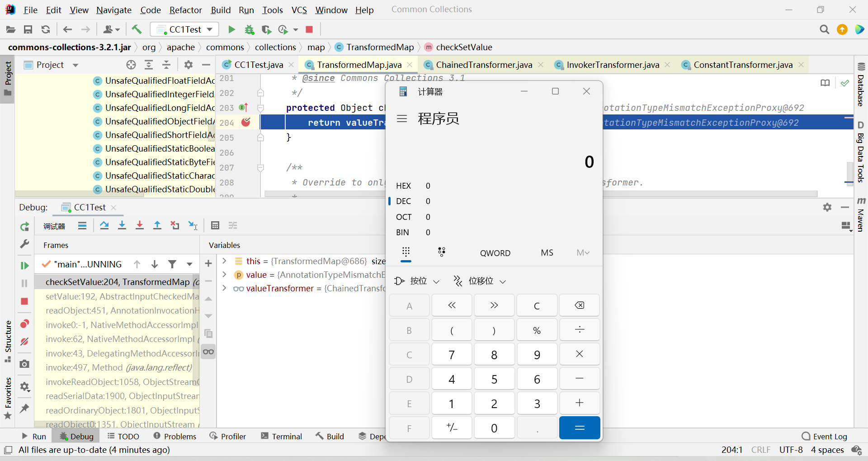Screen dimensions: 868x461
Task: Toggle Mute Breakpoints icon
Action: coord(25,342)
